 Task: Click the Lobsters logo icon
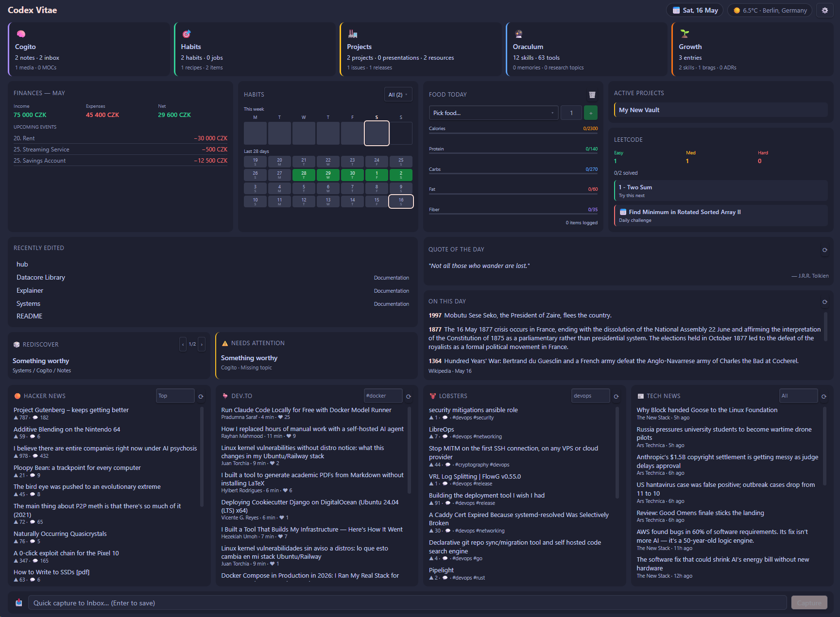click(x=433, y=396)
